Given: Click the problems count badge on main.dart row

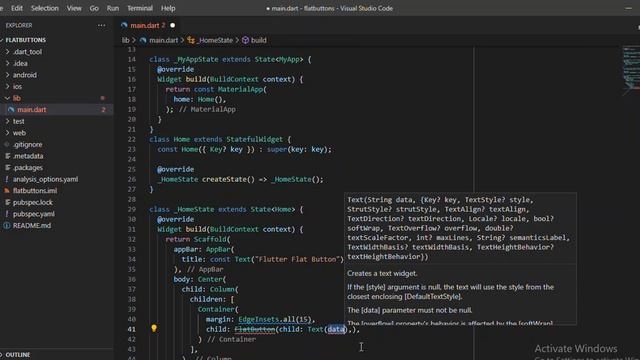Looking at the screenshot, I should [103, 109].
